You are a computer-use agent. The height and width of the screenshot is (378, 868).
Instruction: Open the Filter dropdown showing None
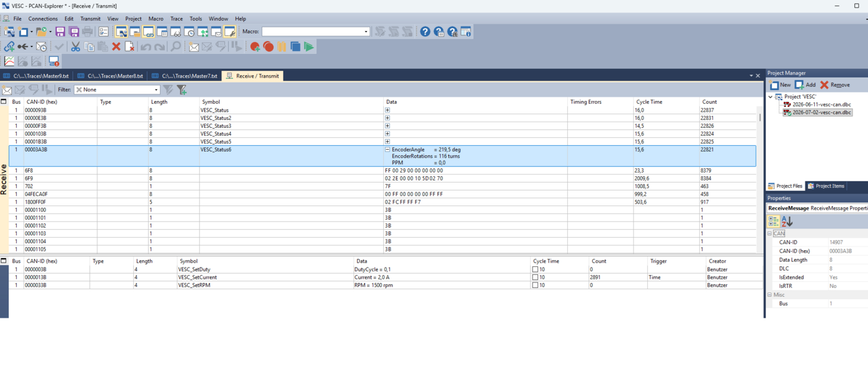(x=117, y=89)
